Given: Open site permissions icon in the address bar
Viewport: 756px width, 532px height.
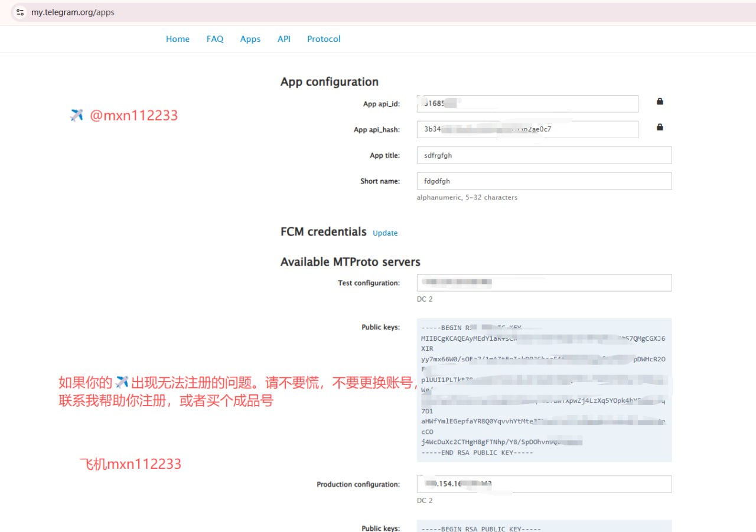Looking at the screenshot, I should coord(21,12).
